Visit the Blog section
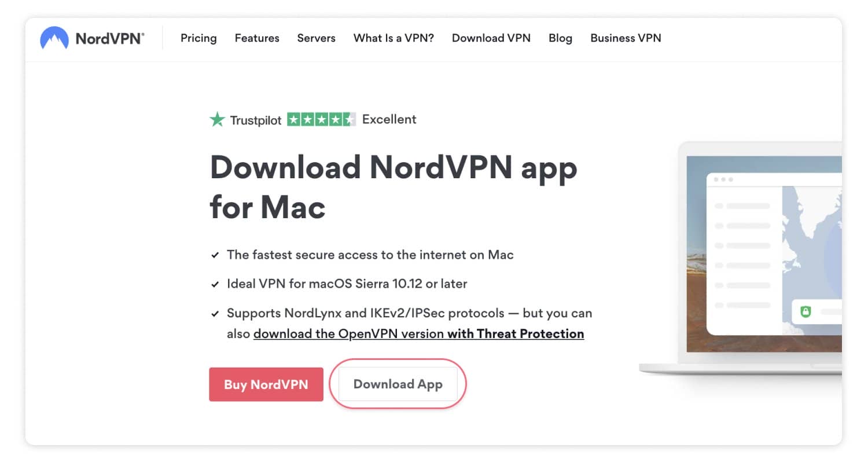This screenshot has width=868, height=463. (x=560, y=38)
